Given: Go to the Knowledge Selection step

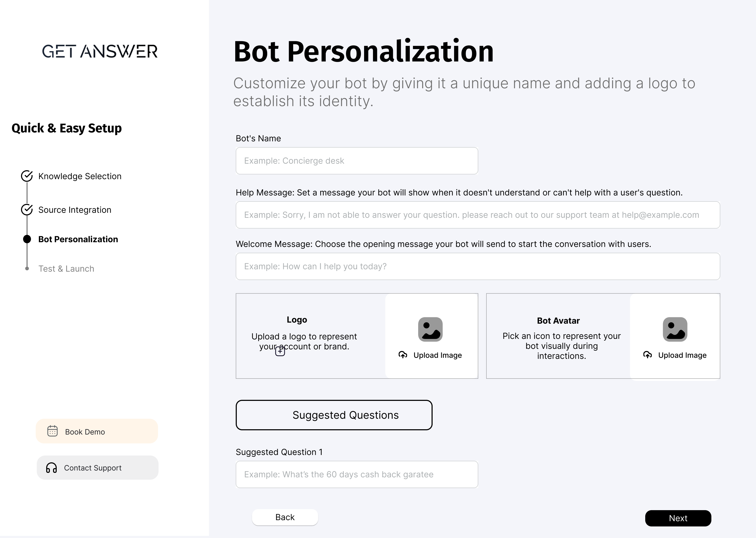Looking at the screenshot, I should tap(80, 176).
